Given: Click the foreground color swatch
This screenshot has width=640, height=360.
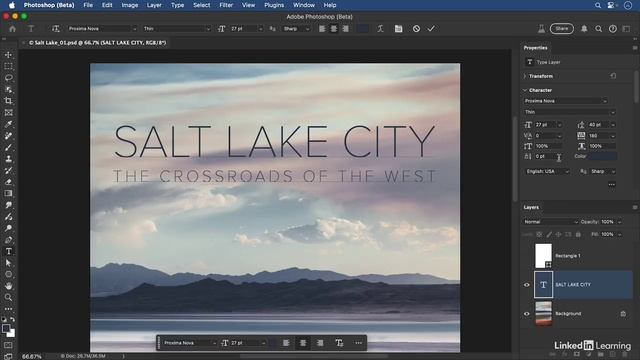Looking at the screenshot, I should (6, 329).
